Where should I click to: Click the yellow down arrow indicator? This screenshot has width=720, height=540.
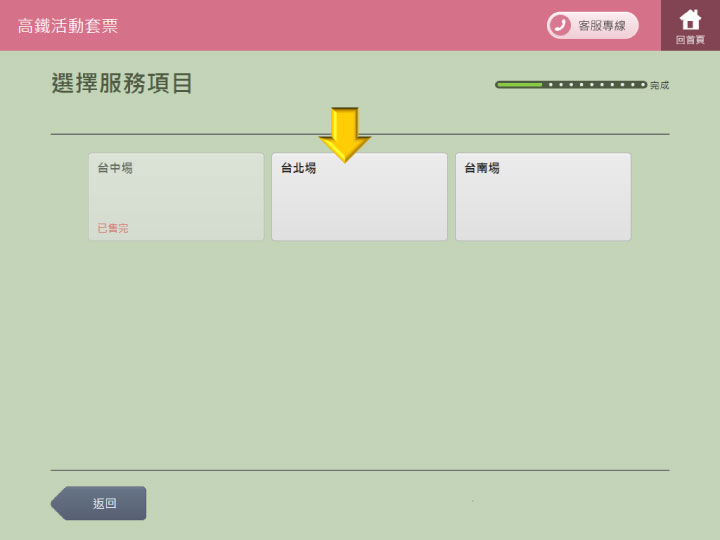[345, 135]
